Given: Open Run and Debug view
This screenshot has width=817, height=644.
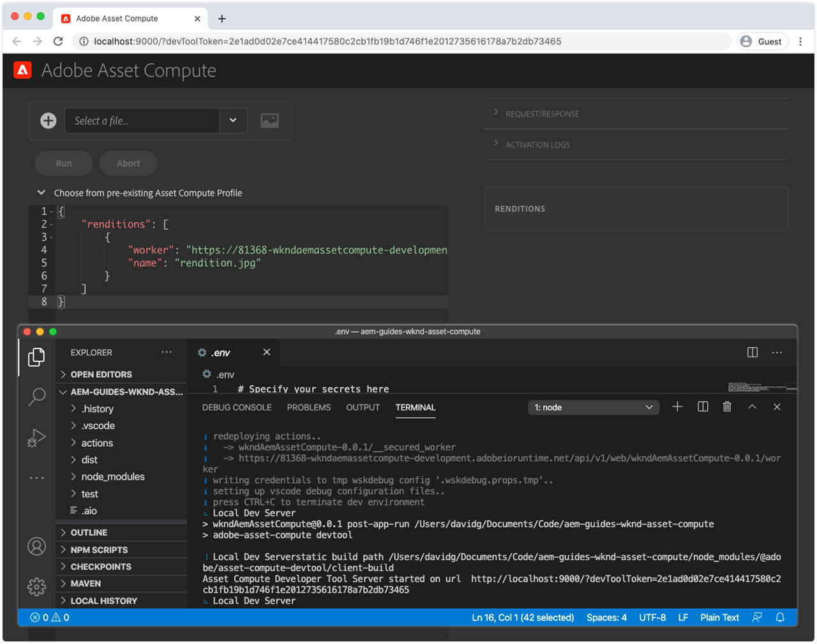Looking at the screenshot, I should (x=36, y=438).
